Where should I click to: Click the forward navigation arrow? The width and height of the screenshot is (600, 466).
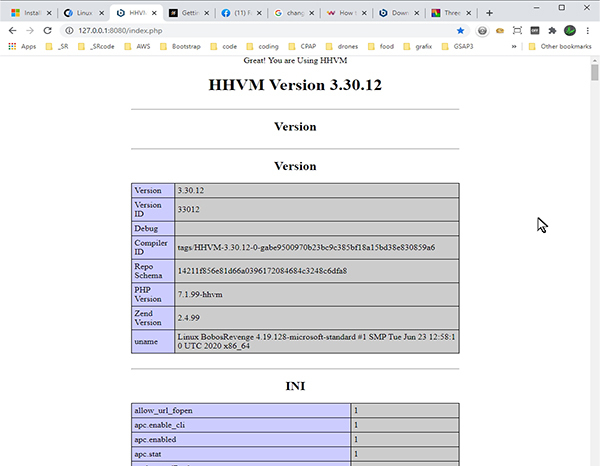pyautogui.click(x=29, y=31)
